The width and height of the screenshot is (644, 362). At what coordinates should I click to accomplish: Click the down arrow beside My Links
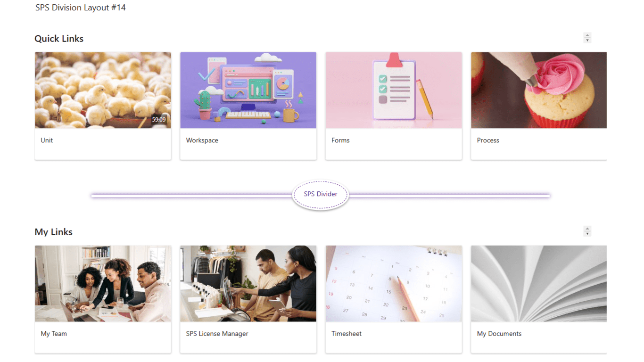click(x=587, y=234)
